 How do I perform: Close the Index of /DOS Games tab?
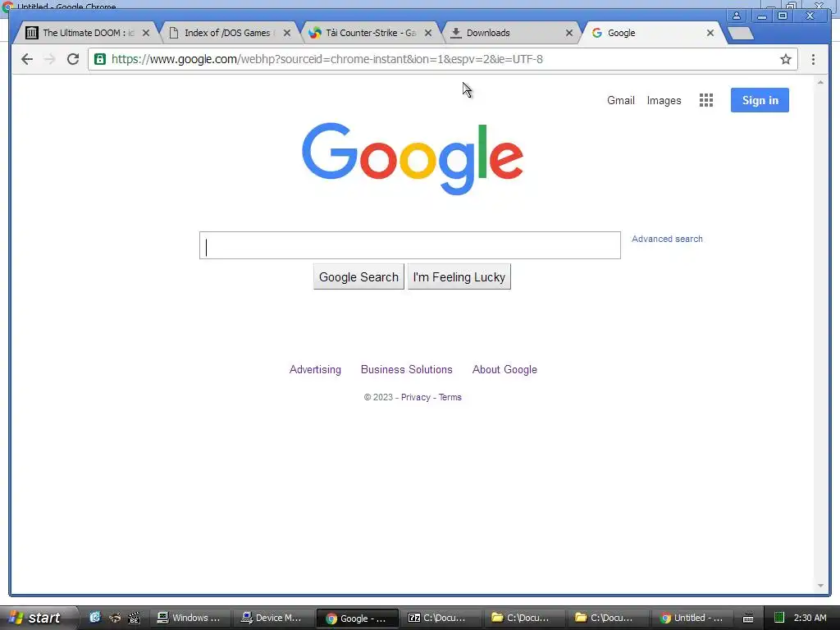click(287, 33)
